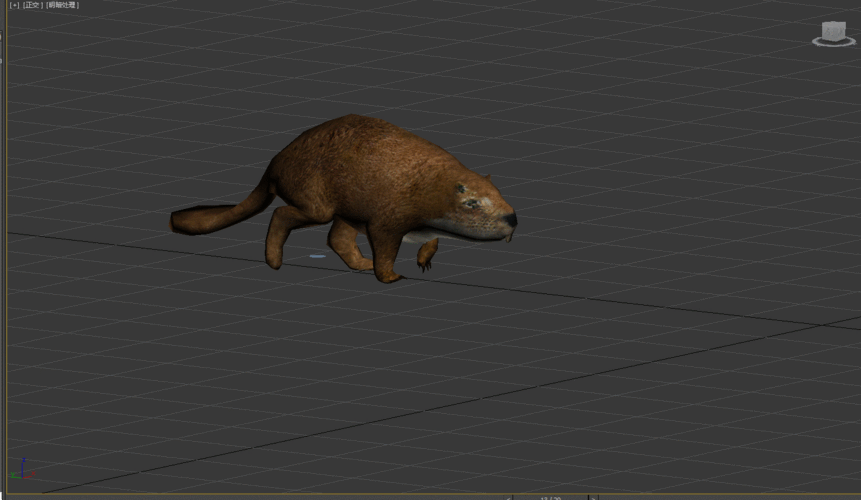
Task: Click the world axis tripod icon
Action: click(x=22, y=473)
